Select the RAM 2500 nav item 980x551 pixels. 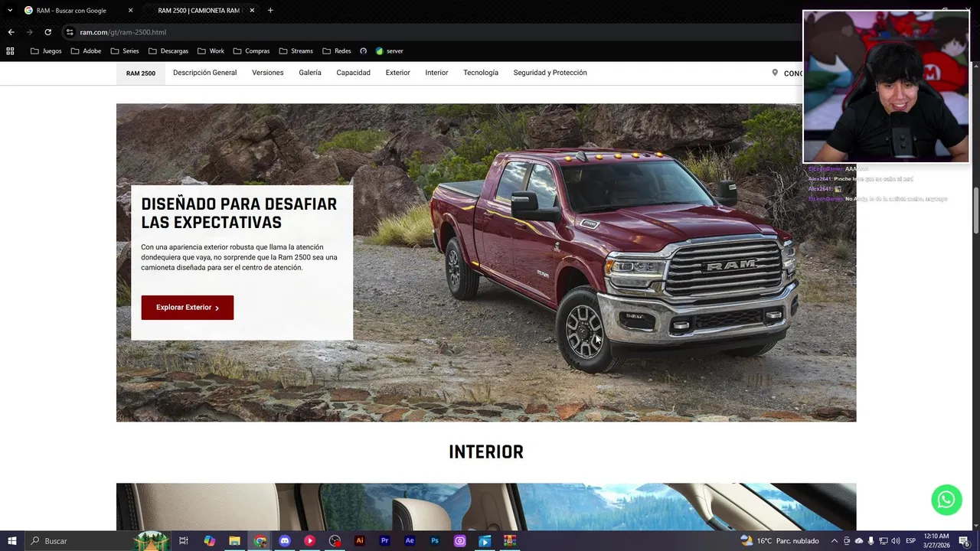pyautogui.click(x=141, y=73)
